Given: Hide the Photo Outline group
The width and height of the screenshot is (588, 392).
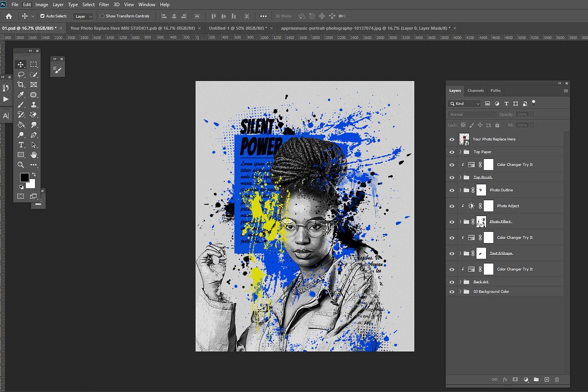Looking at the screenshot, I should (452, 190).
